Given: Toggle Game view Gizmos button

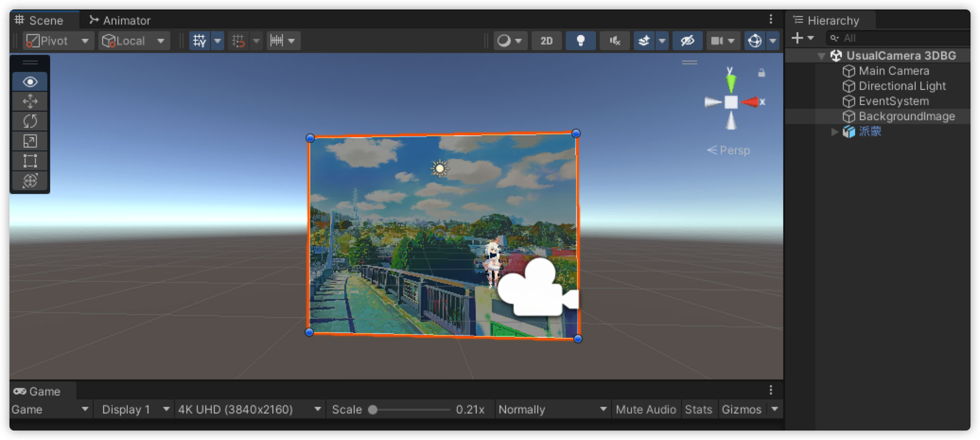Looking at the screenshot, I should pos(741,409).
